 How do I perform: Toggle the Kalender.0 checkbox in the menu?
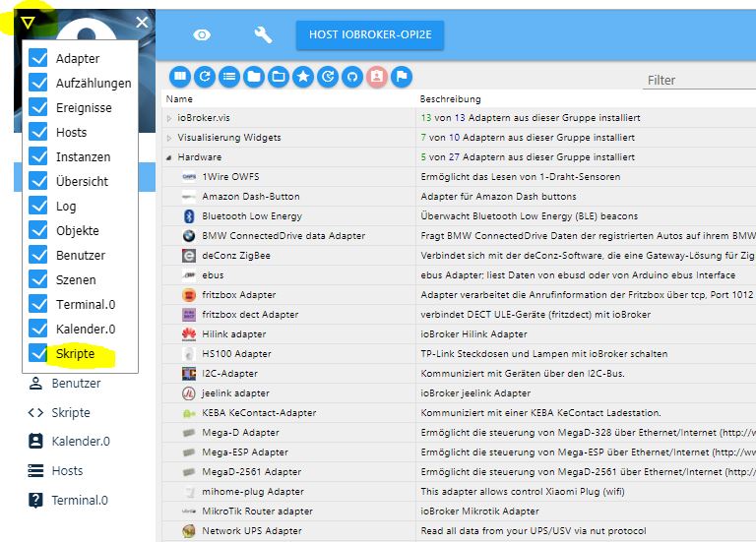(38, 329)
